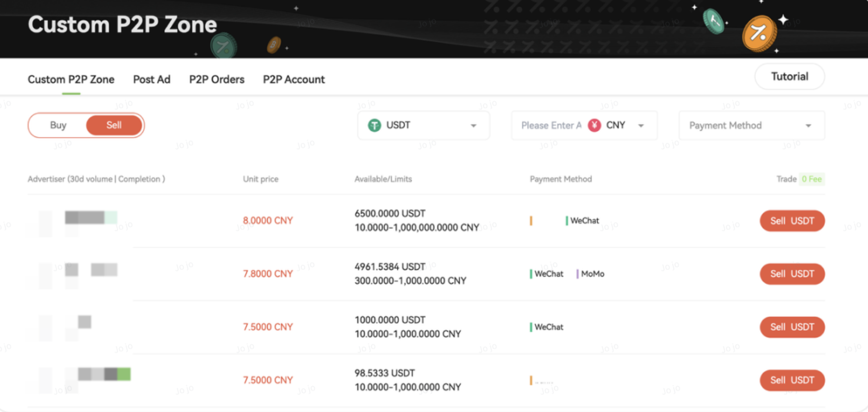Image resolution: width=868 pixels, height=412 pixels.
Task: Switch to the Post Ad tab
Action: click(x=151, y=79)
